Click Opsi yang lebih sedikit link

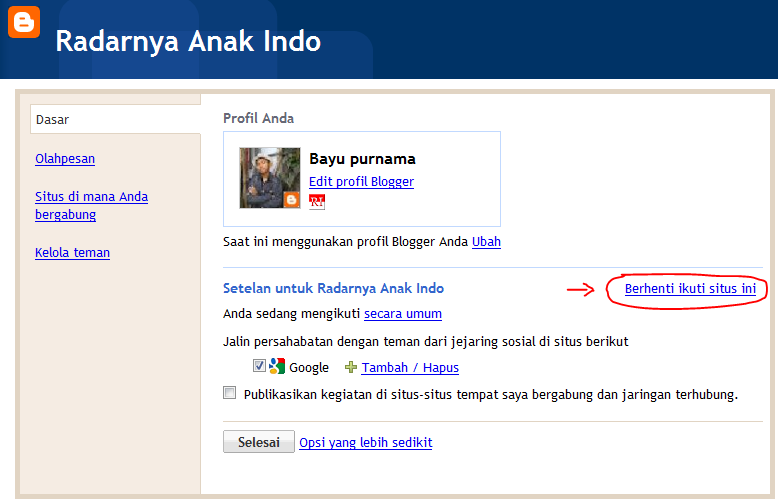point(366,442)
